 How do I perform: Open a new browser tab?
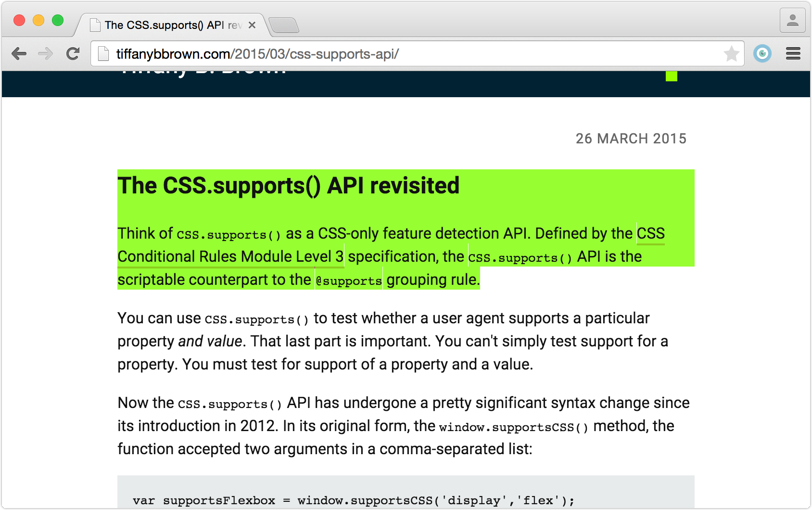pyautogui.click(x=284, y=25)
